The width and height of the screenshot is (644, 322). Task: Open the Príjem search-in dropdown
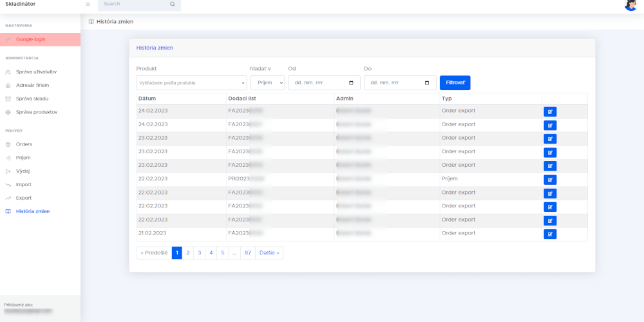pos(267,83)
